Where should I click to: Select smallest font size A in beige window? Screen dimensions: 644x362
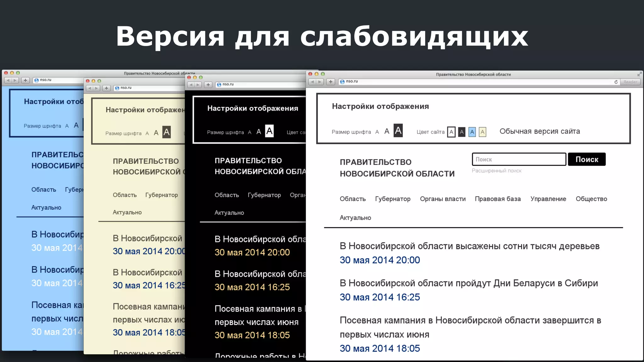tap(147, 134)
